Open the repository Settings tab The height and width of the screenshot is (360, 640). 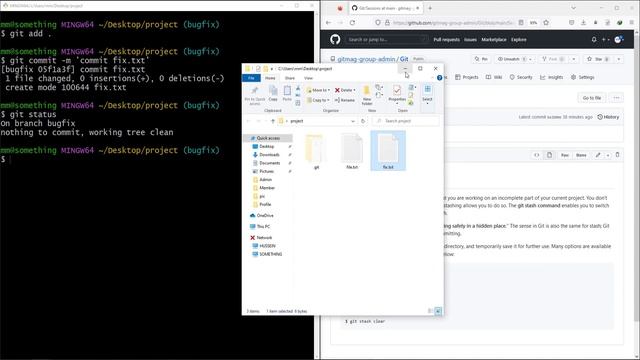coord(582,77)
